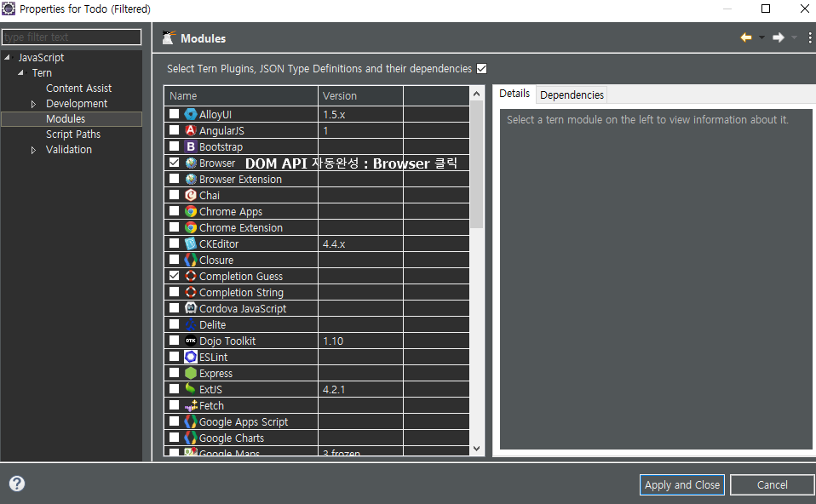This screenshot has height=504, width=816.
Task: Enable the Express module checkbox
Action: pyautogui.click(x=175, y=372)
